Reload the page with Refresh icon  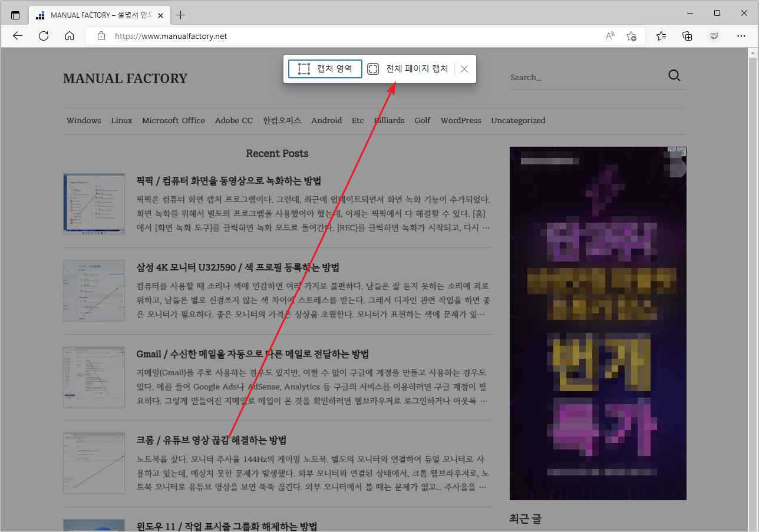coord(44,36)
